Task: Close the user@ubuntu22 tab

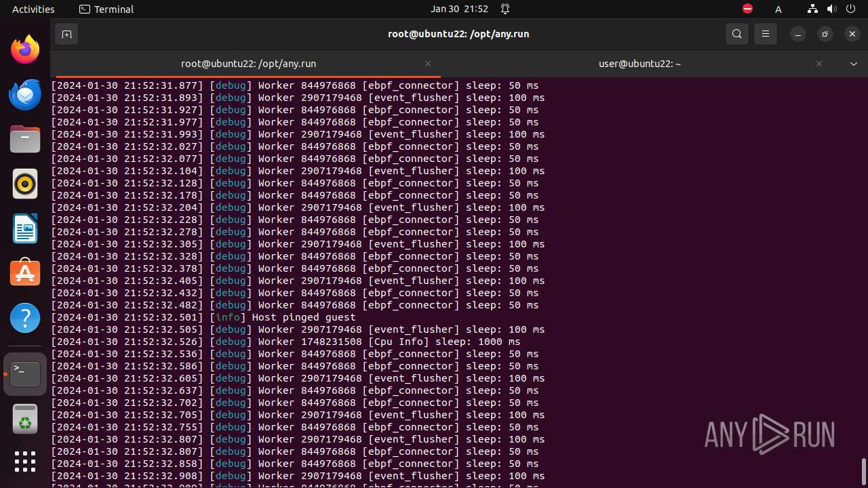Action: click(x=819, y=64)
